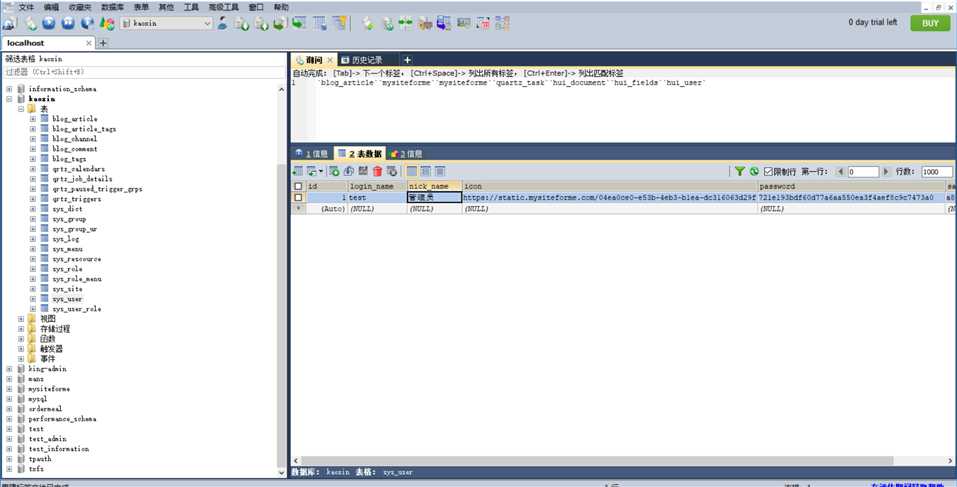Click the login_name column header
957x487 pixels.
click(377, 186)
